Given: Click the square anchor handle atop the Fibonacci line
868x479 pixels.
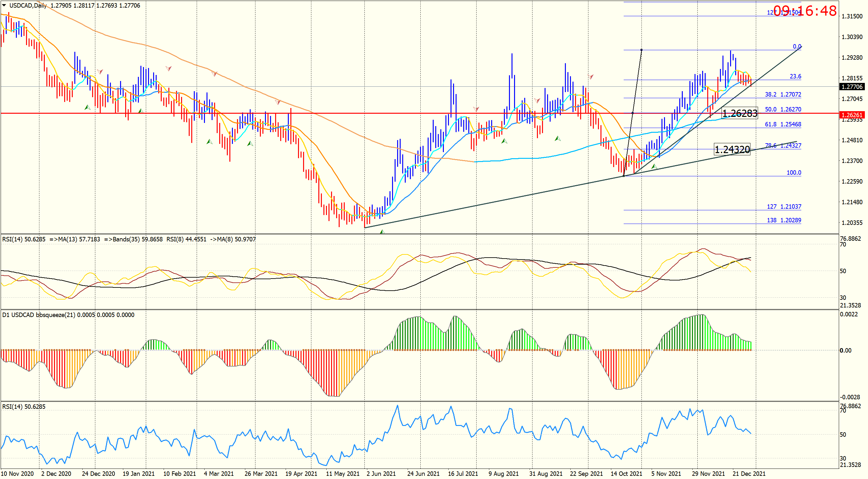Looking at the screenshot, I should tap(641, 50).
